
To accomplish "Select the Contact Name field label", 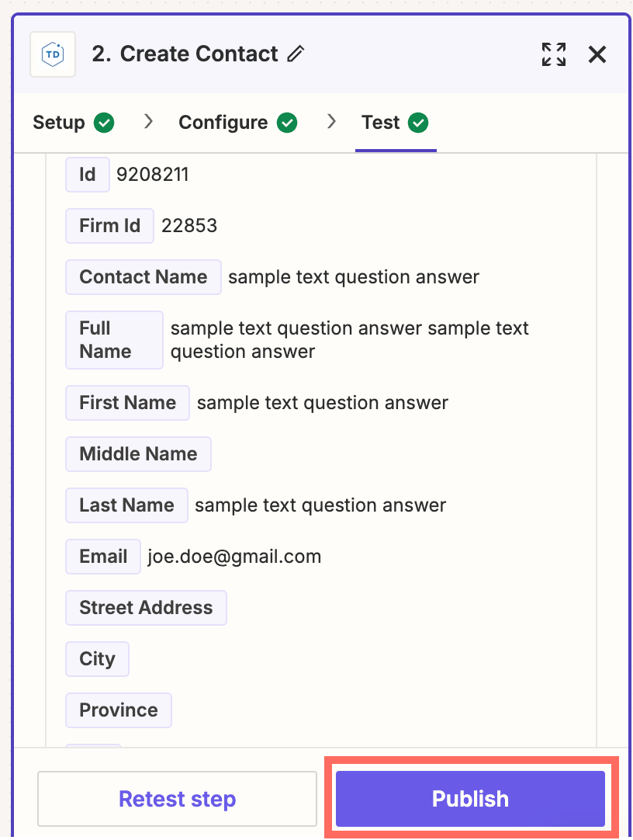I will (x=144, y=277).
